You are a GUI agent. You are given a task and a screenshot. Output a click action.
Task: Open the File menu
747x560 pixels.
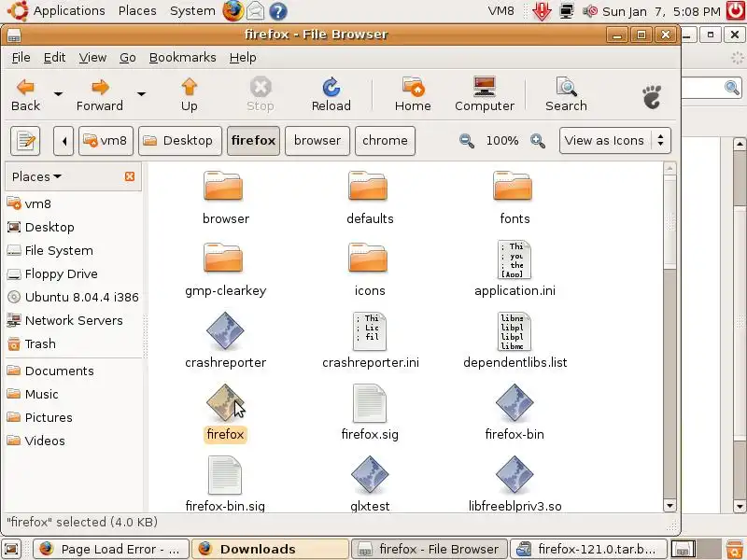pyautogui.click(x=21, y=58)
